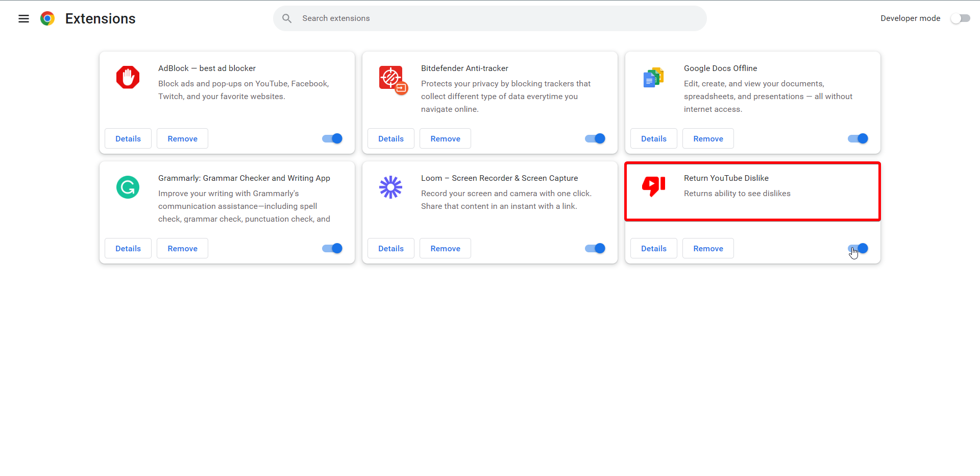Viewport: 980px width, 476px height.
Task: Click the Return YouTube Dislike thumbs-down icon
Action: (653, 186)
